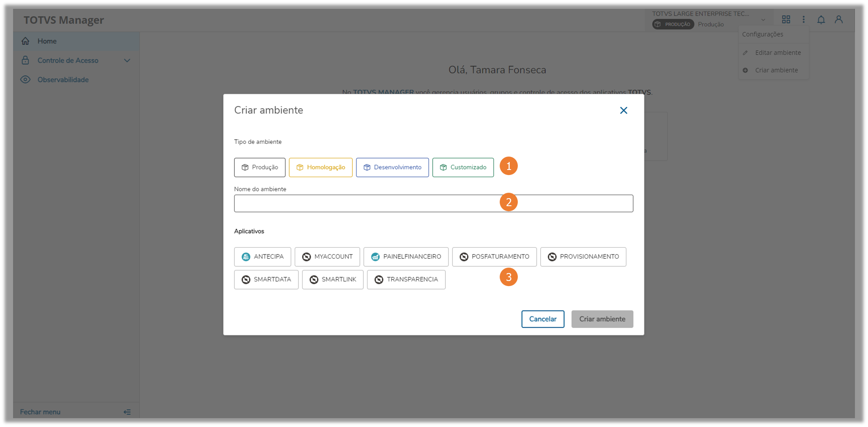Open the user profile icon
Image resolution: width=868 pixels, height=427 pixels.
839,20
